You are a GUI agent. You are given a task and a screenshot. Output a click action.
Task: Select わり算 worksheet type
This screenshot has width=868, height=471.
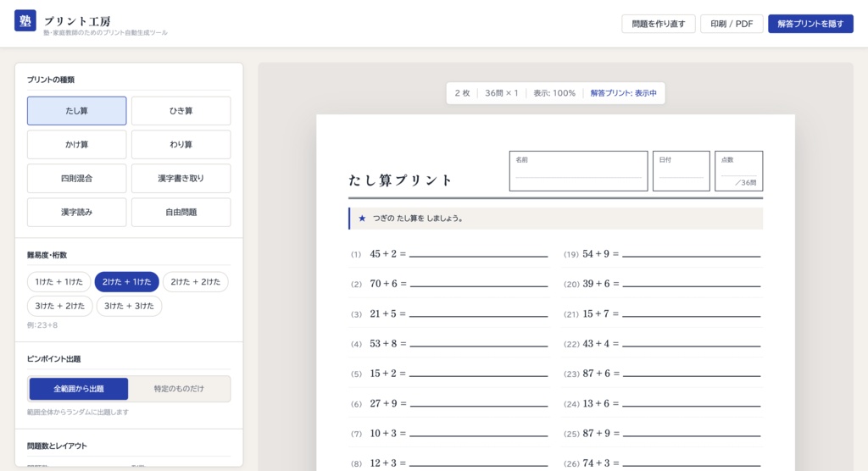(181, 145)
